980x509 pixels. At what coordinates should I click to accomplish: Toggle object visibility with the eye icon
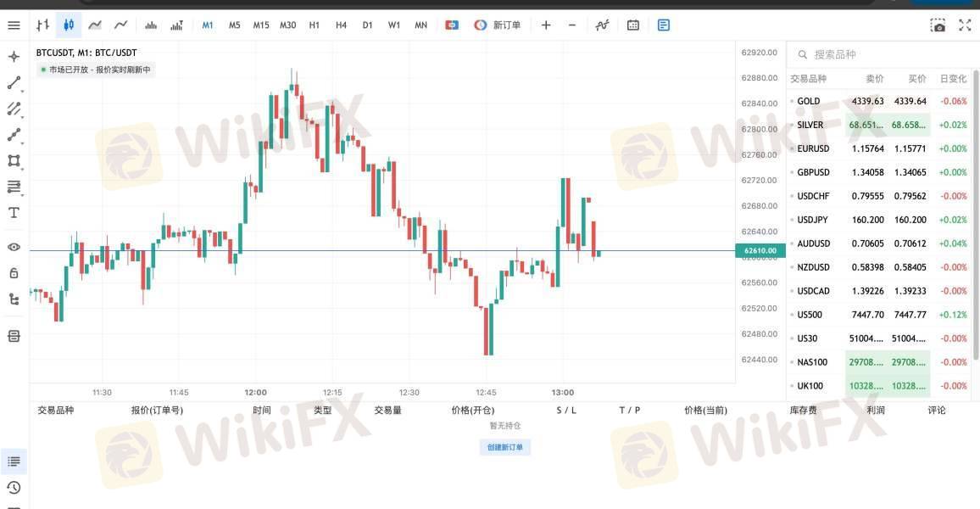tap(14, 247)
